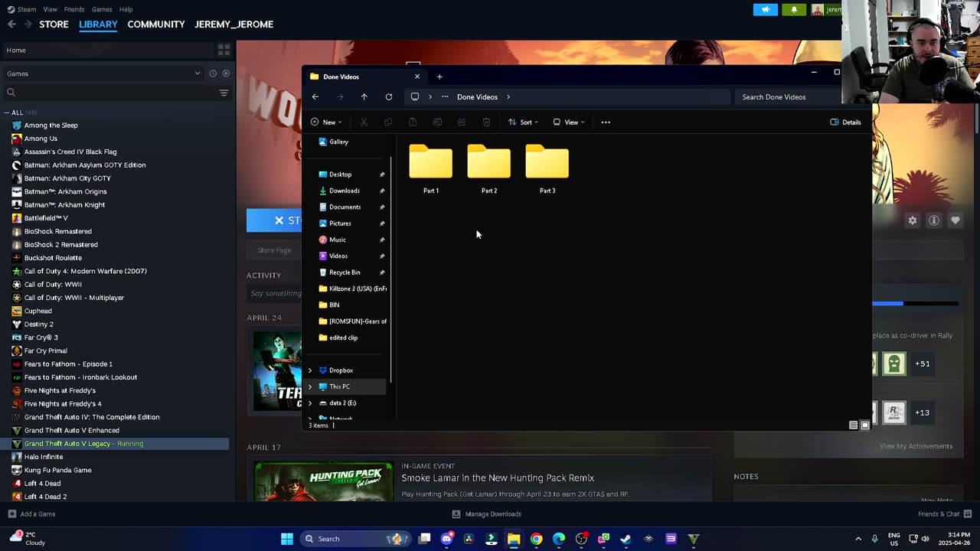This screenshot has height=551, width=980.
Task: Click the chevron after Done Videos in address bar
Action: [508, 97]
